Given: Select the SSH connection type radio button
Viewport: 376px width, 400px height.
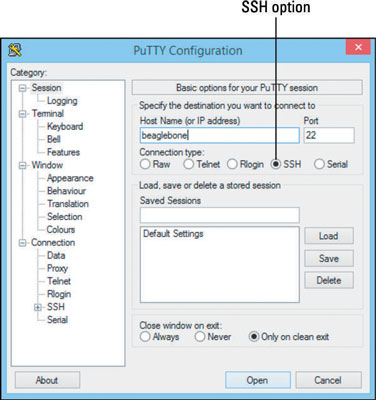Looking at the screenshot, I should click(x=276, y=164).
